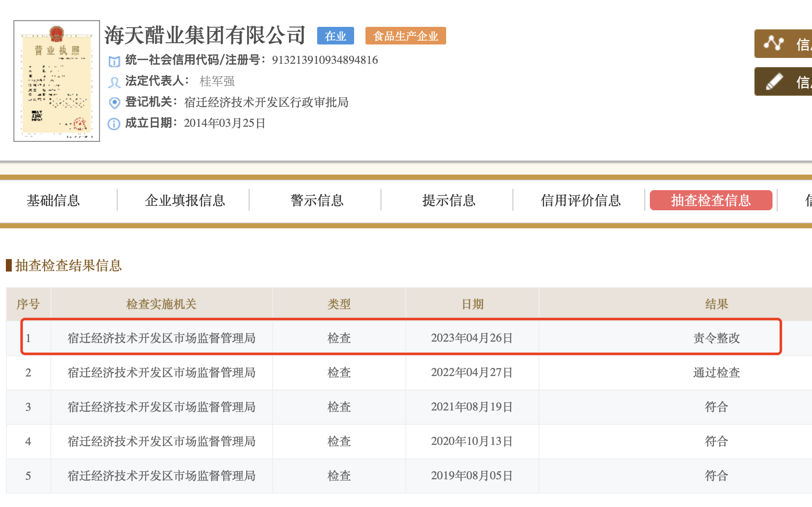Click the 2021年08月19日 date cell
Image resolution: width=812 pixels, height=507 pixels.
pos(472,407)
